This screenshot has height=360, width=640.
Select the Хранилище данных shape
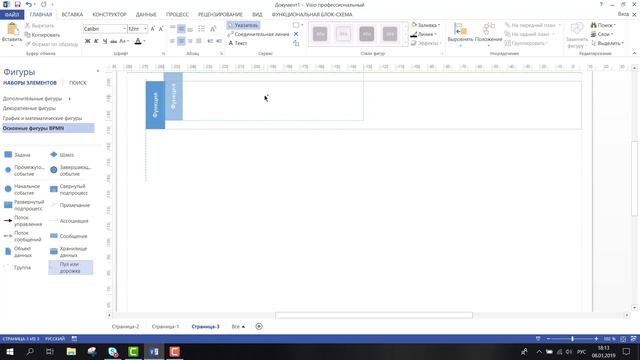[x=69, y=252]
